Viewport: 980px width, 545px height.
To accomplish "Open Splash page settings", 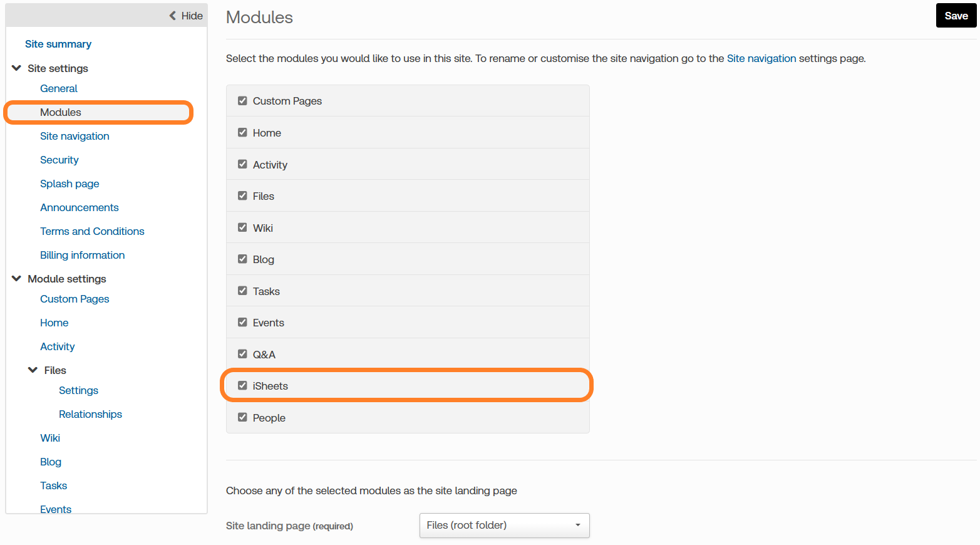I will pyautogui.click(x=70, y=184).
